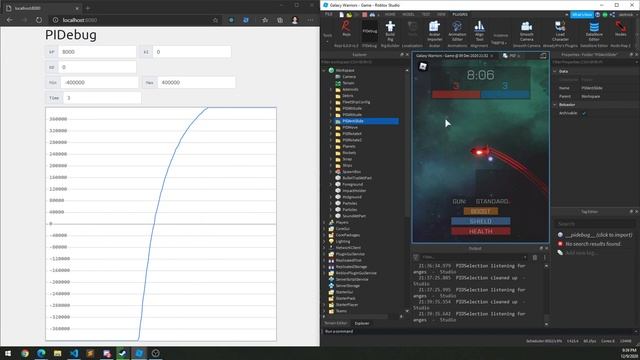
Task: Select the PID script document tab
Action: tap(512, 56)
